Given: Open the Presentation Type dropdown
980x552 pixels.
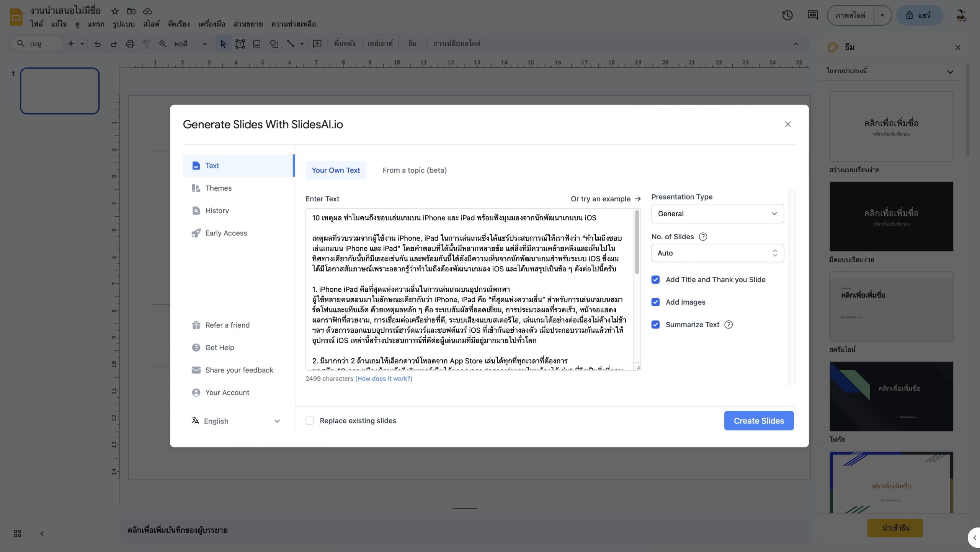Looking at the screenshot, I should coord(717,214).
